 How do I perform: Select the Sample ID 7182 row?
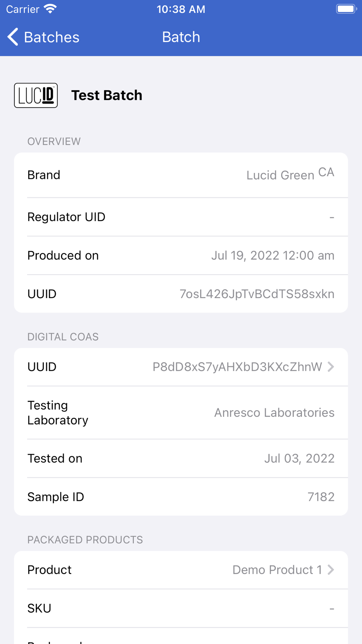tap(181, 497)
